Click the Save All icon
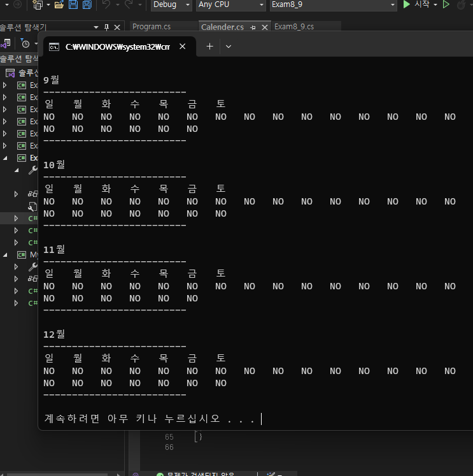 [87, 4]
